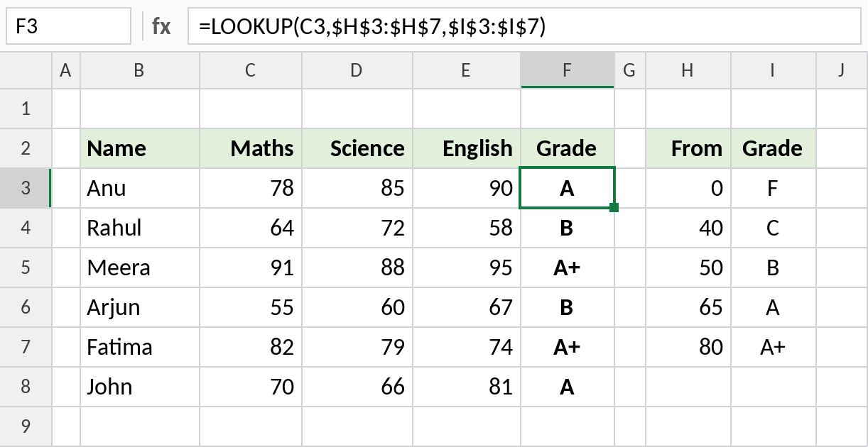This screenshot has height=447, width=868.
Task: Select column I header
Action: (x=774, y=70)
